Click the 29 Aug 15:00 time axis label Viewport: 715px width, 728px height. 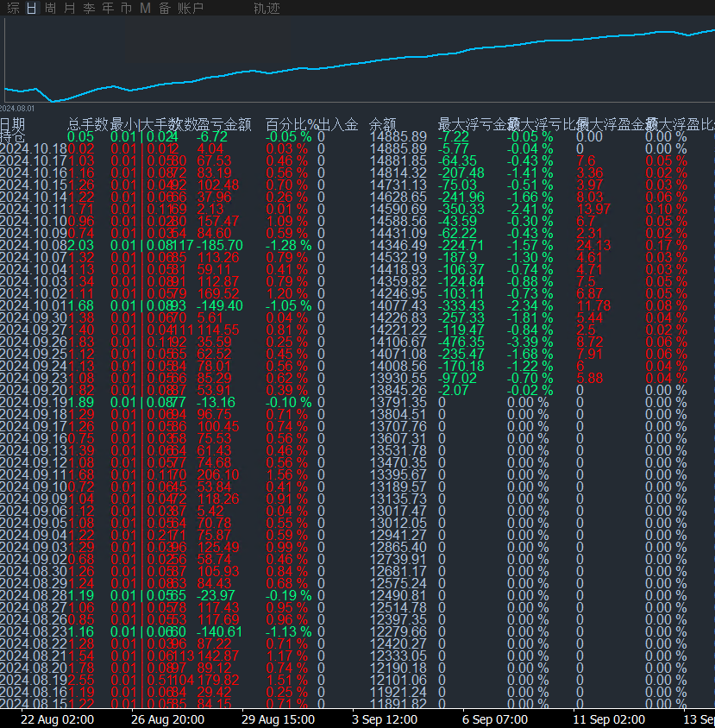[278, 719]
